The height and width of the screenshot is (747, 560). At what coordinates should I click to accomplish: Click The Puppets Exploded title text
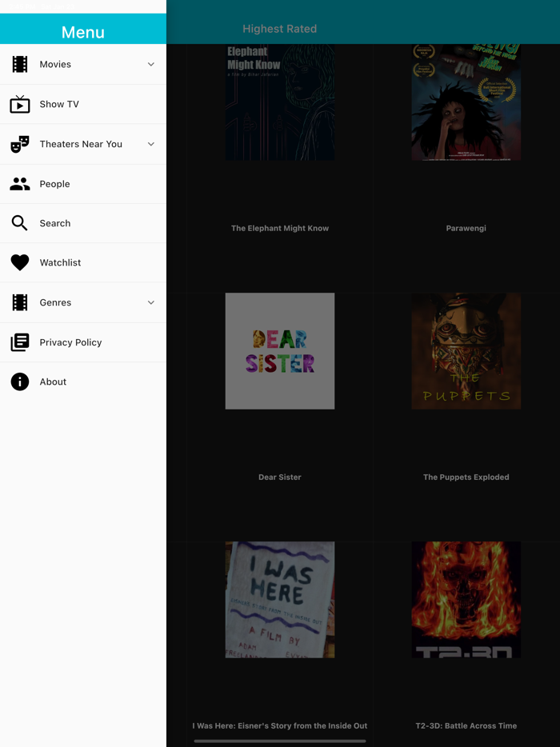click(466, 477)
